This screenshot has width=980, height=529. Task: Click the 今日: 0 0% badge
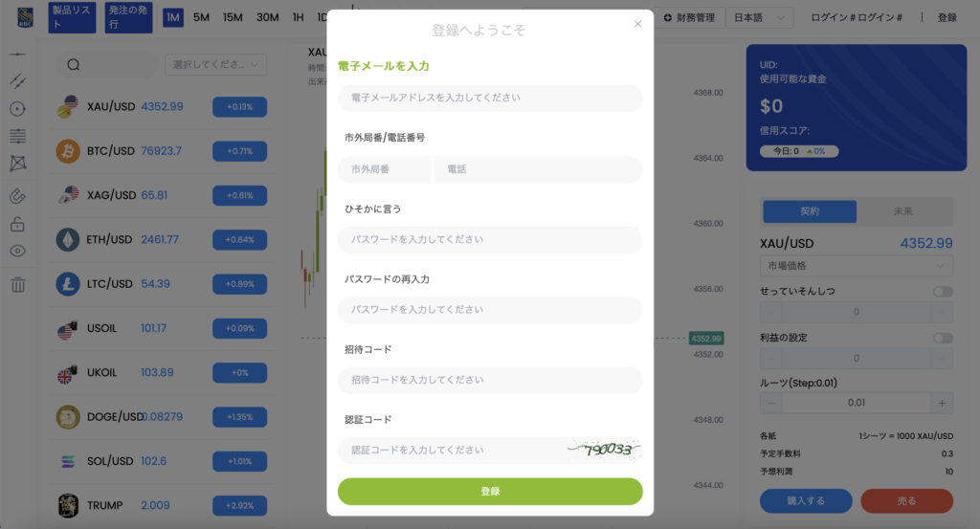click(799, 151)
